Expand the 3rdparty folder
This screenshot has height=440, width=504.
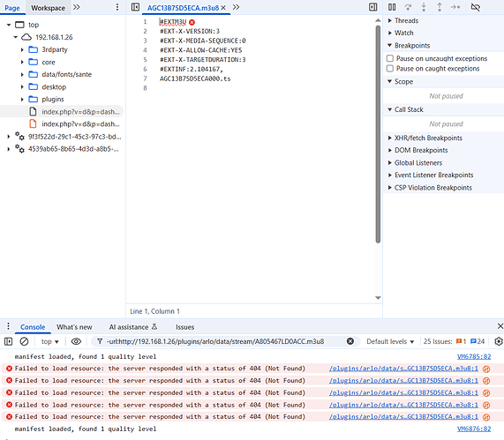click(x=22, y=49)
